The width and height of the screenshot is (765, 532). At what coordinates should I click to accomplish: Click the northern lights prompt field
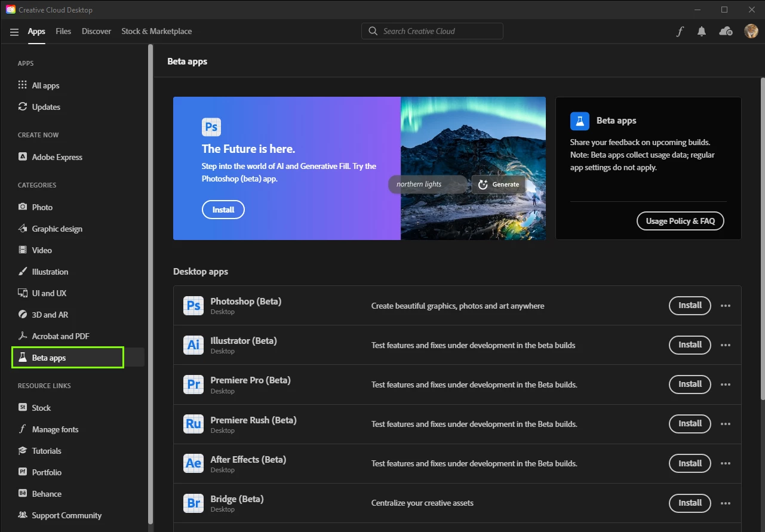click(x=428, y=184)
